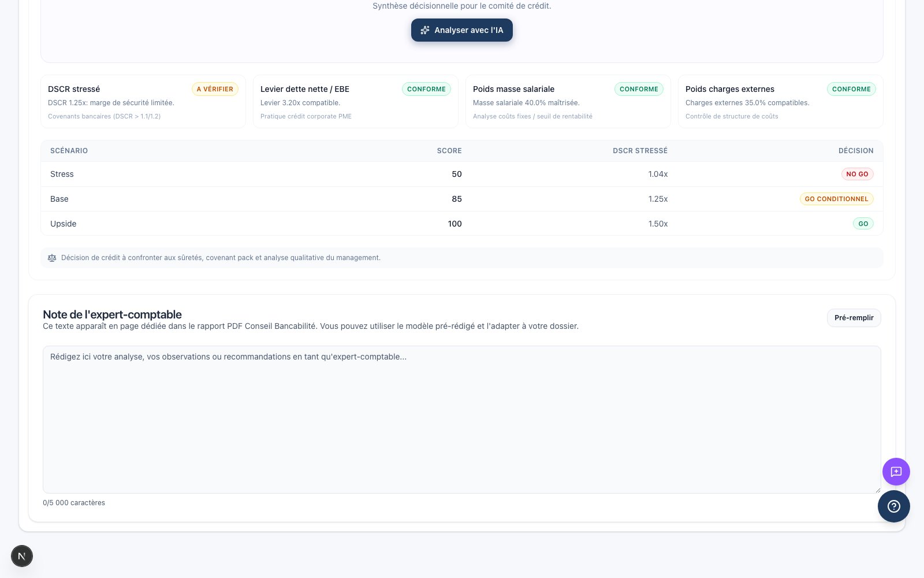The image size is (924, 578).
Task: Click the SCORE column header
Action: [x=449, y=151]
